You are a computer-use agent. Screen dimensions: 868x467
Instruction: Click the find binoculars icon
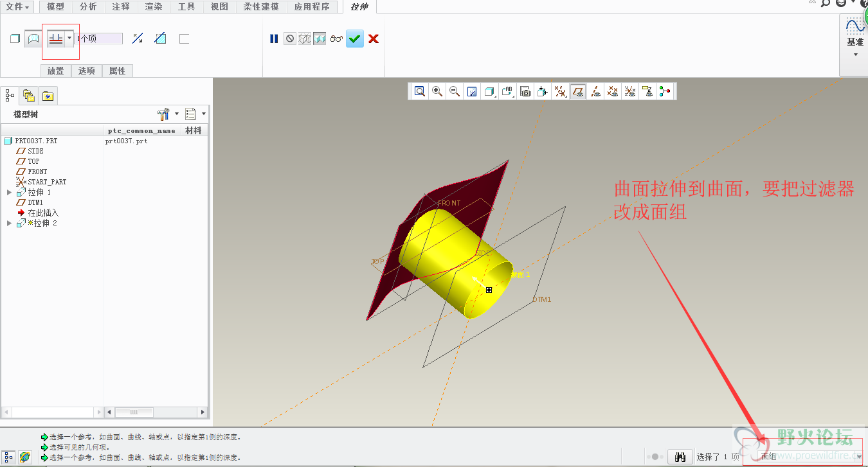point(680,457)
